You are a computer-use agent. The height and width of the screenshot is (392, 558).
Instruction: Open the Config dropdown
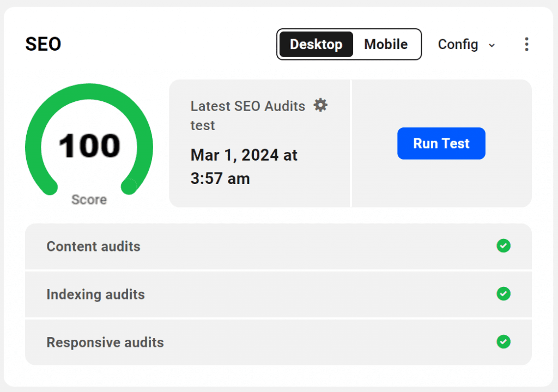pyautogui.click(x=466, y=45)
